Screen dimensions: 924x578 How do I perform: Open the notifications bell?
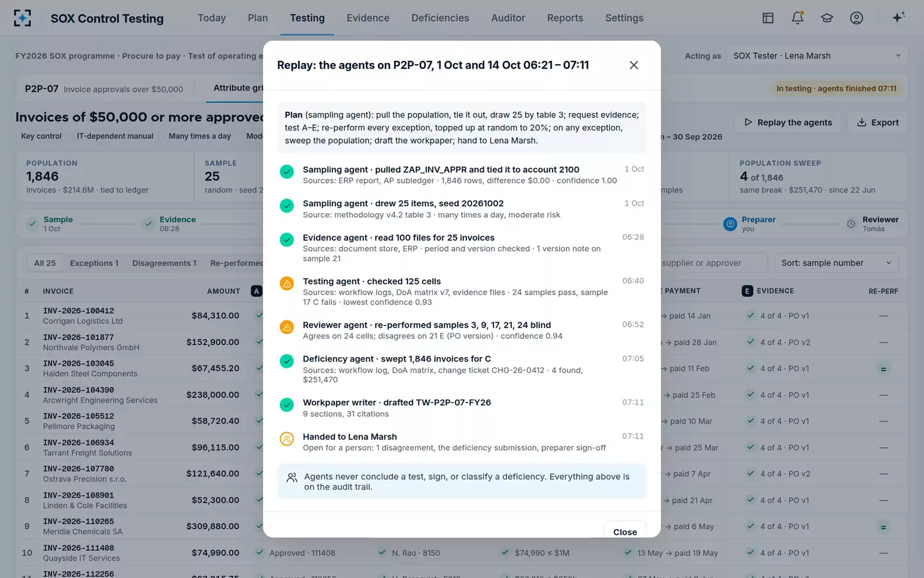tap(798, 18)
